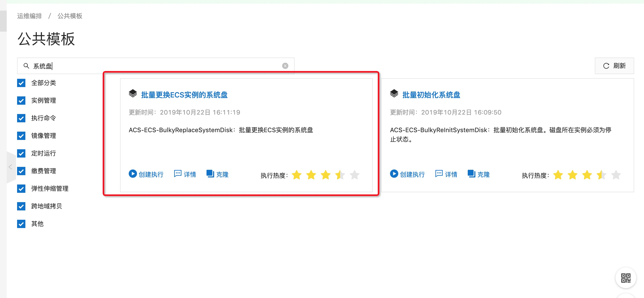Collapse the left sidebar arrow handle
The image size is (644, 298).
11,167
